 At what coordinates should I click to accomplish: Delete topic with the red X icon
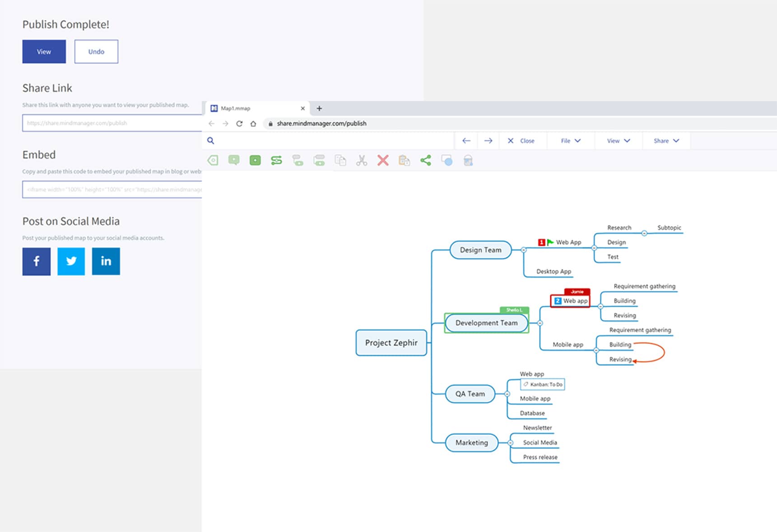point(383,160)
